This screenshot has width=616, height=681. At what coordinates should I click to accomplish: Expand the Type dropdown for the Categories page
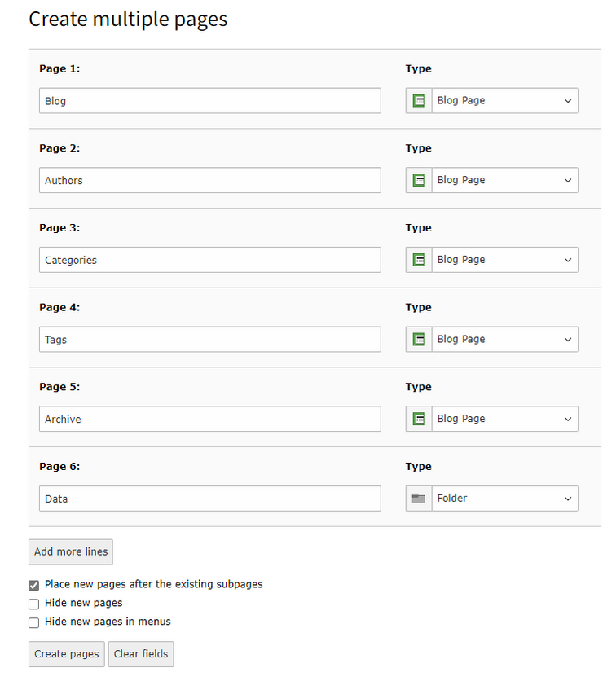pos(505,260)
